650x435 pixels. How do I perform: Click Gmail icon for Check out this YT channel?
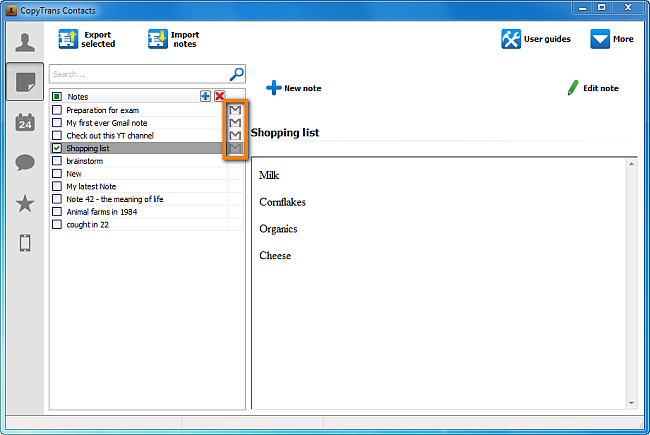point(235,136)
